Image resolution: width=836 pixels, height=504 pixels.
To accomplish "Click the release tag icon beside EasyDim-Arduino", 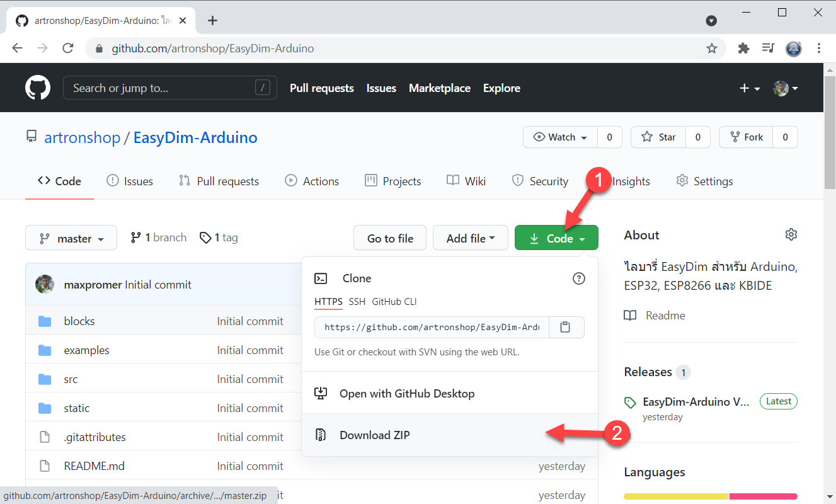I will tap(630, 402).
